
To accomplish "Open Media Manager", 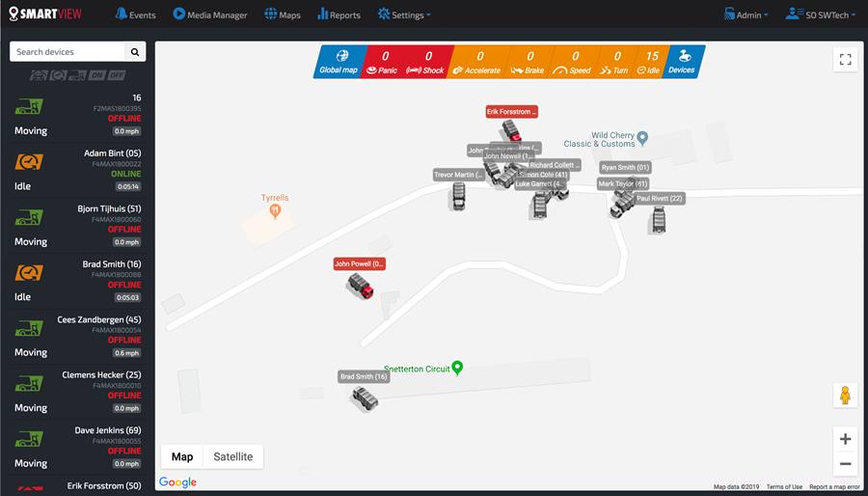I will pyautogui.click(x=210, y=14).
